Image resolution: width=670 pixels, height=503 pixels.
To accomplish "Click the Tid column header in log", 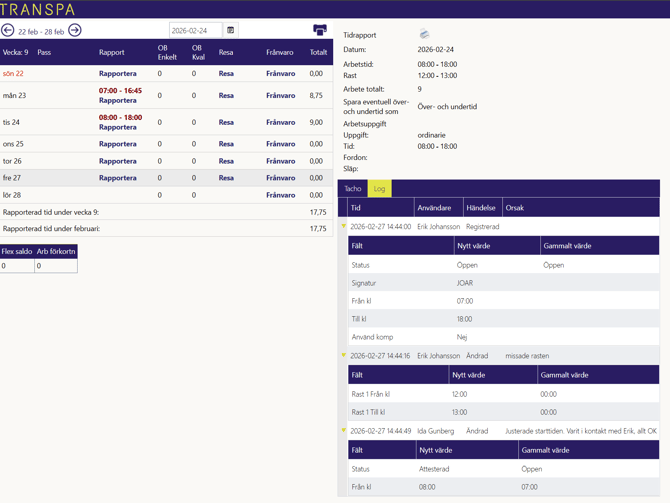I will tap(356, 208).
